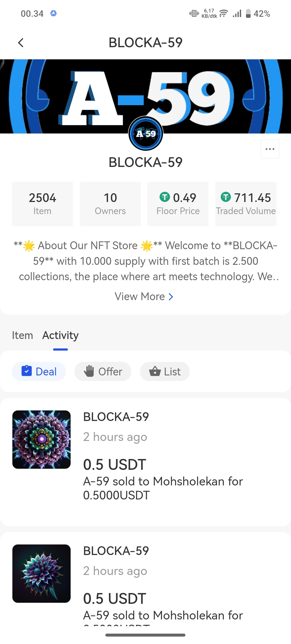The width and height of the screenshot is (291, 644).
Task: Open the three-dot more options menu
Action: pyautogui.click(x=270, y=149)
